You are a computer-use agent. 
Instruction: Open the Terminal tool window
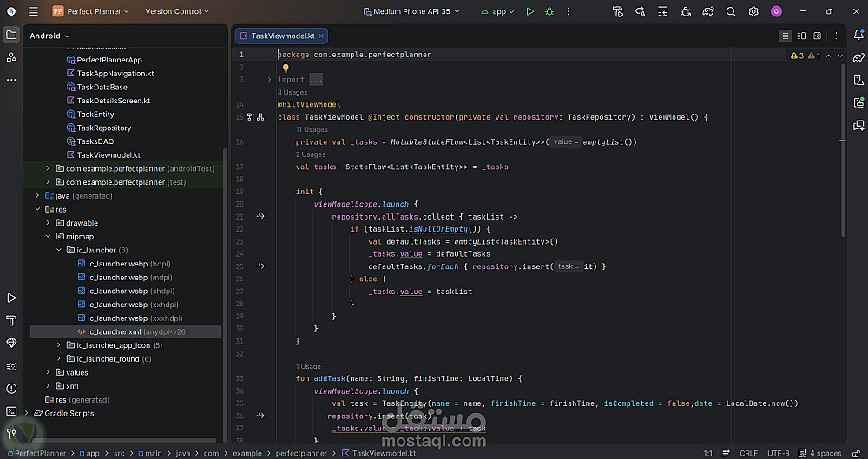[x=11, y=411]
